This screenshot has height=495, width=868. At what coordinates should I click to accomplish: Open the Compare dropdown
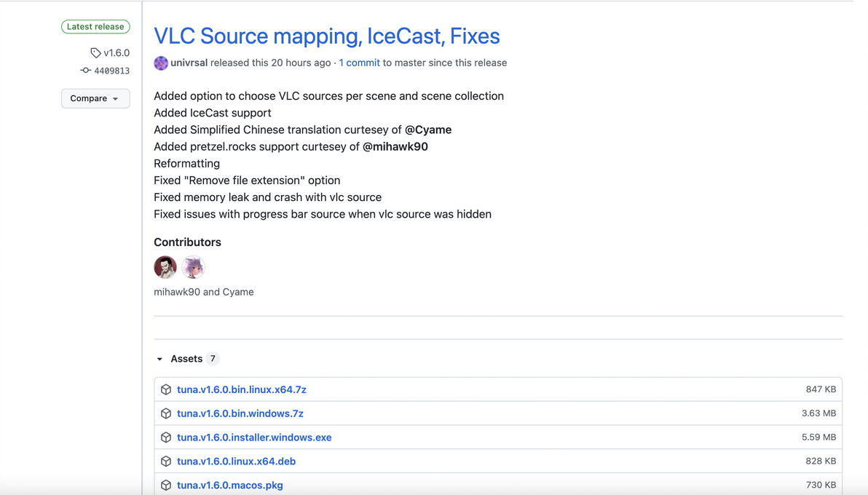point(95,98)
